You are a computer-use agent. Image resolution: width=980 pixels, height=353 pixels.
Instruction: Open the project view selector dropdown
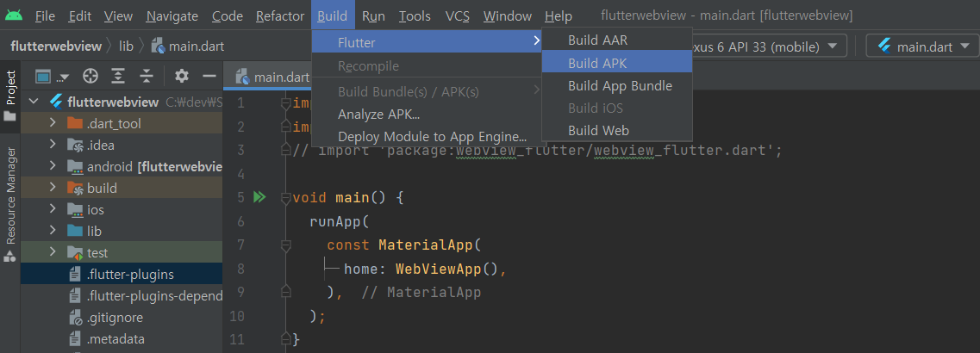point(53,77)
